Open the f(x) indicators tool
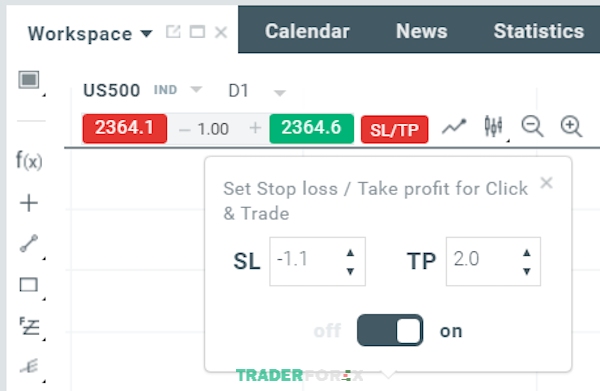The width and height of the screenshot is (600, 391). (x=29, y=160)
